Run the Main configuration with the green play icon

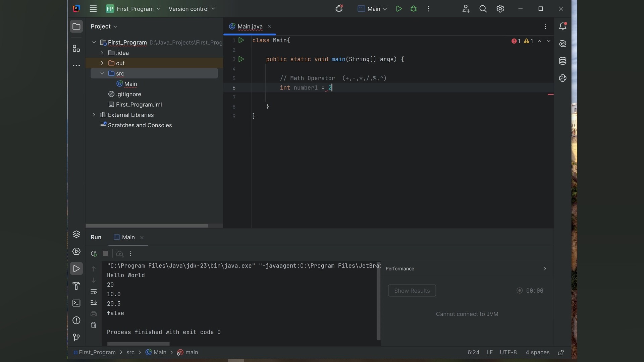tap(399, 9)
